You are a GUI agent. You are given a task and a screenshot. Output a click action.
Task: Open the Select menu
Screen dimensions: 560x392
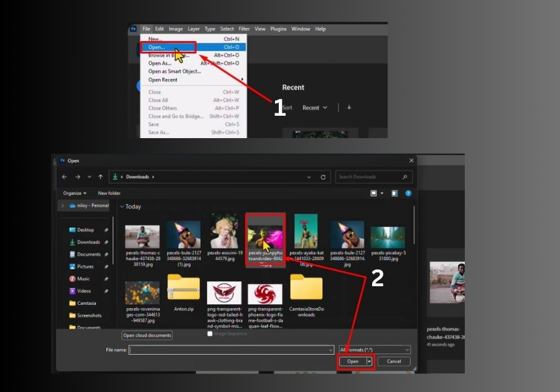(226, 29)
